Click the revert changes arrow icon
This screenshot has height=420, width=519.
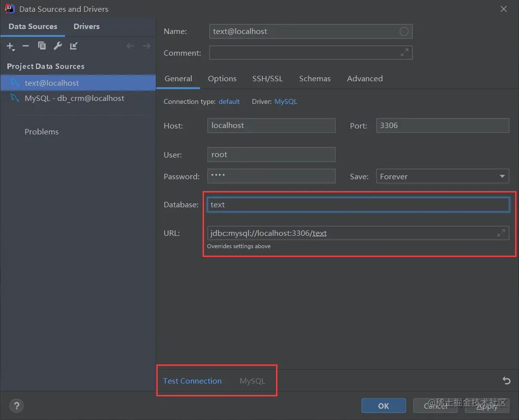(x=506, y=381)
